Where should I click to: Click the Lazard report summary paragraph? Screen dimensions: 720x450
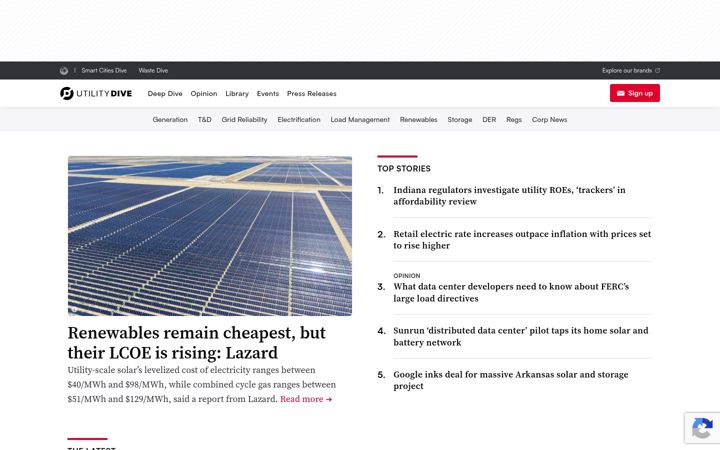202,384
